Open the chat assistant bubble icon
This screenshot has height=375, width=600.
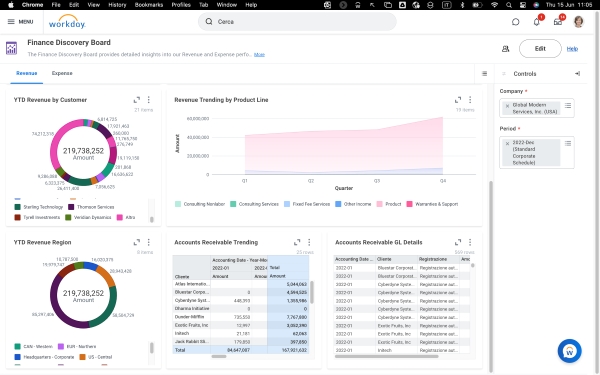coord(515,22)
